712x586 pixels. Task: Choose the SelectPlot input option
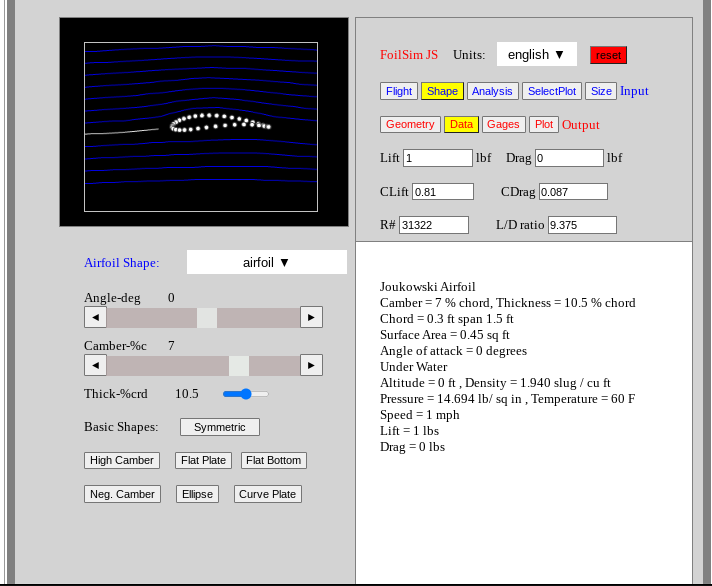[551, 91]
